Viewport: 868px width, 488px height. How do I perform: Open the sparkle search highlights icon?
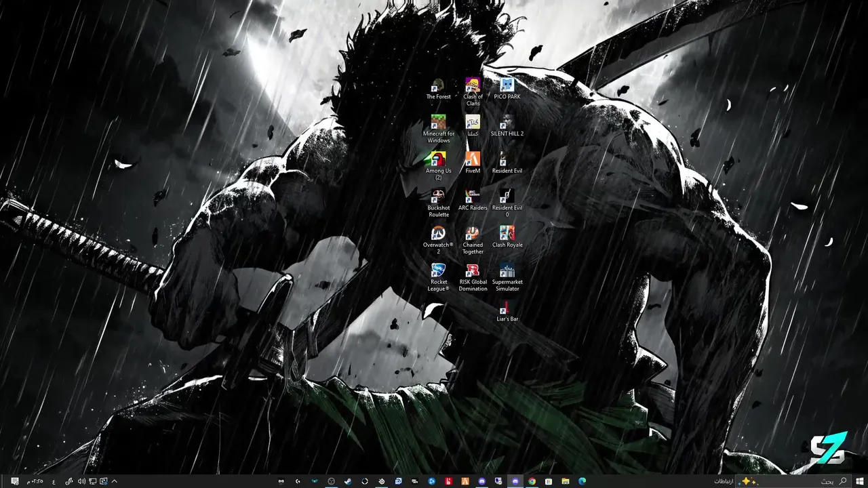tap(749, 481)
